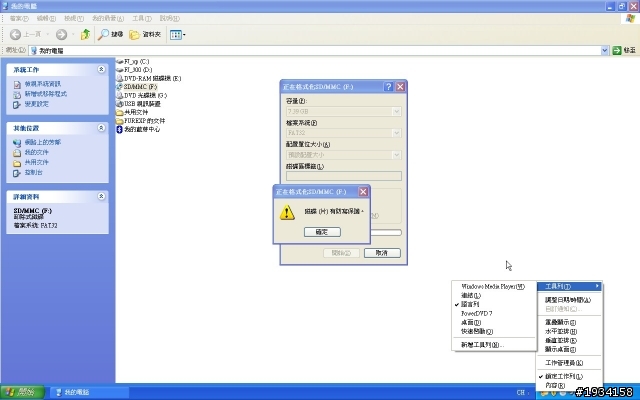Toggle the 桌面(D) toolbar entry
This screenshot has width=640, height=400.
pos(494,322)
